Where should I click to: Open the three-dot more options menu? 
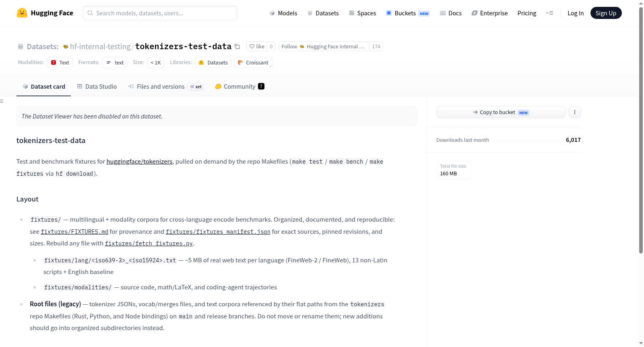pos(575,112)
